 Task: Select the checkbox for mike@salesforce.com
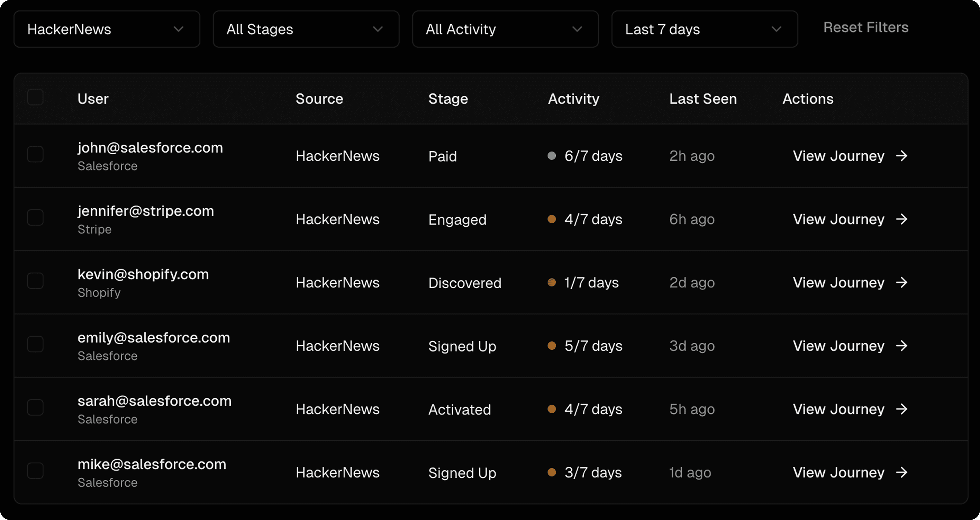click(35, 471)
